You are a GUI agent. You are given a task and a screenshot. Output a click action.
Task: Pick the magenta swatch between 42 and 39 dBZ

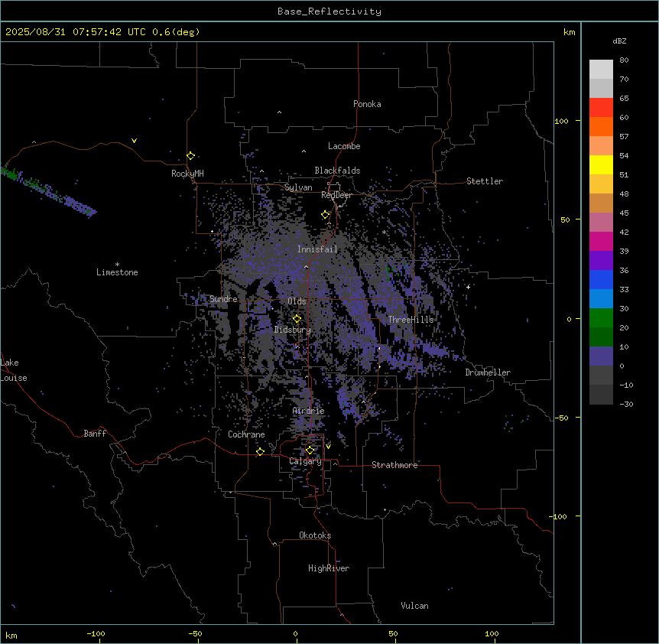[601, 241]
